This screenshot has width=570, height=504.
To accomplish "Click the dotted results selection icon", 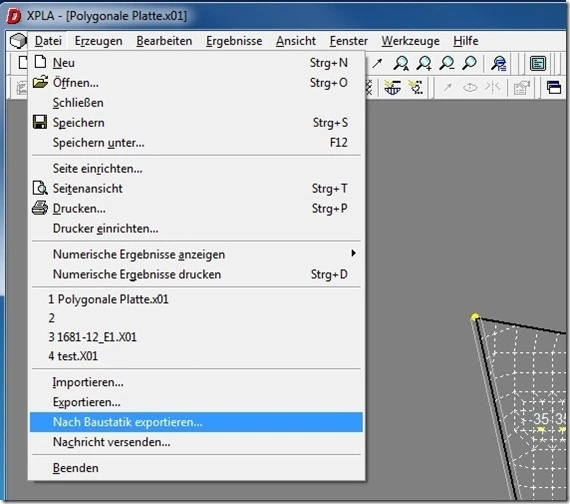I will pos(416,88).
